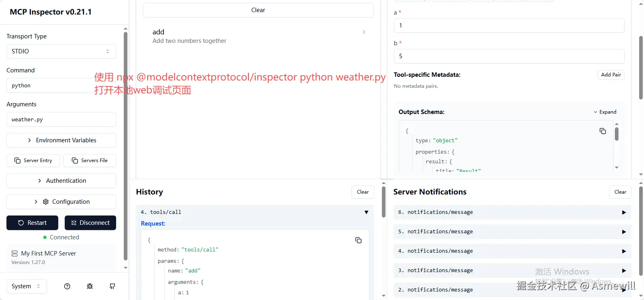Restart the server connection
The width and height of the screenshot is (644, 300).
(x=32, y=223)
